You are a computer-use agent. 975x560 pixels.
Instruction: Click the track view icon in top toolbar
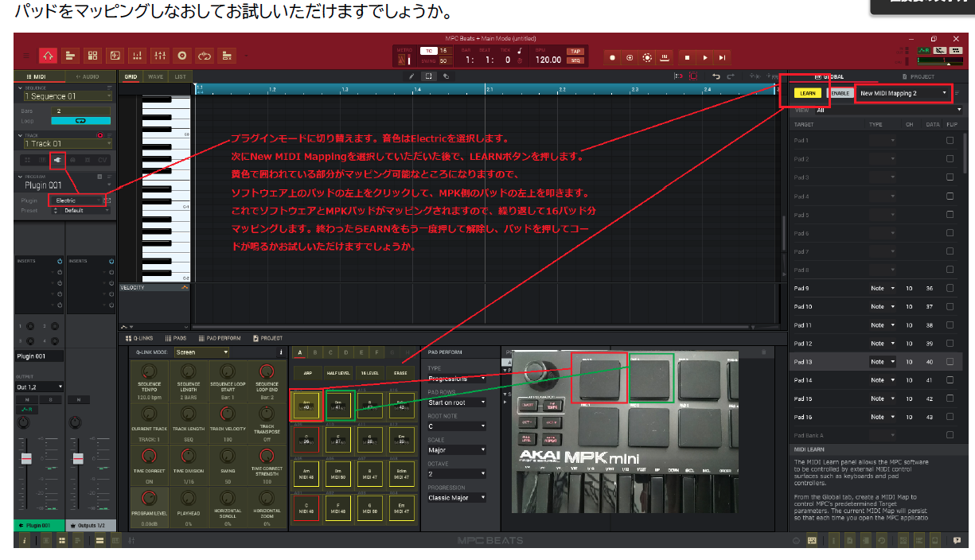click(70, 56)
